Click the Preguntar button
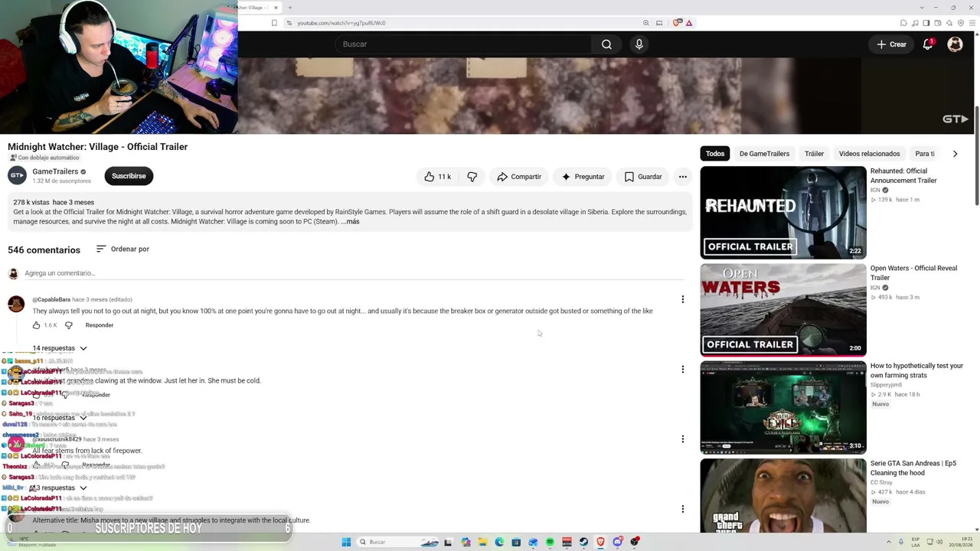 [583, 177]
